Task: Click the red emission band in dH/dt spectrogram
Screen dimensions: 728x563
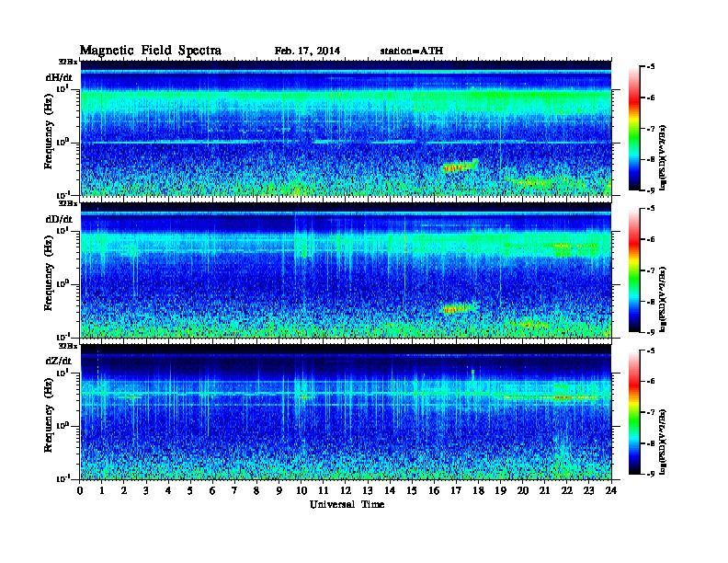Action: 460,167
